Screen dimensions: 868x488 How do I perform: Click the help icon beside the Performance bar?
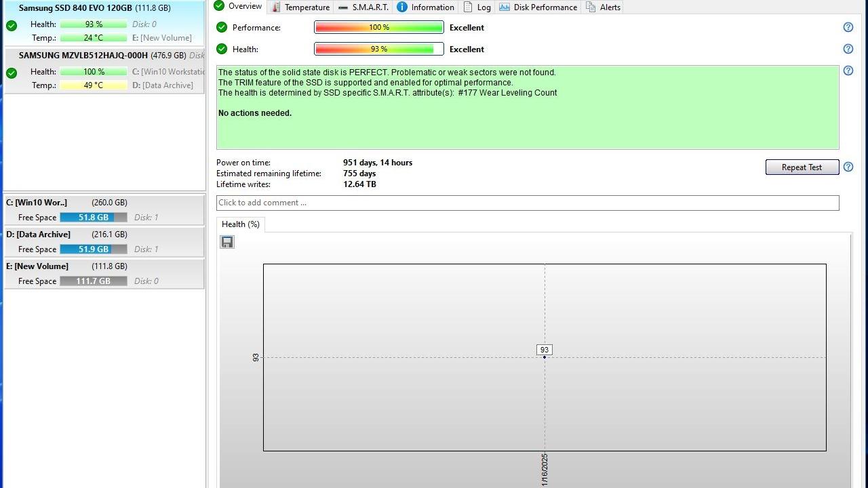coord(848,27)
